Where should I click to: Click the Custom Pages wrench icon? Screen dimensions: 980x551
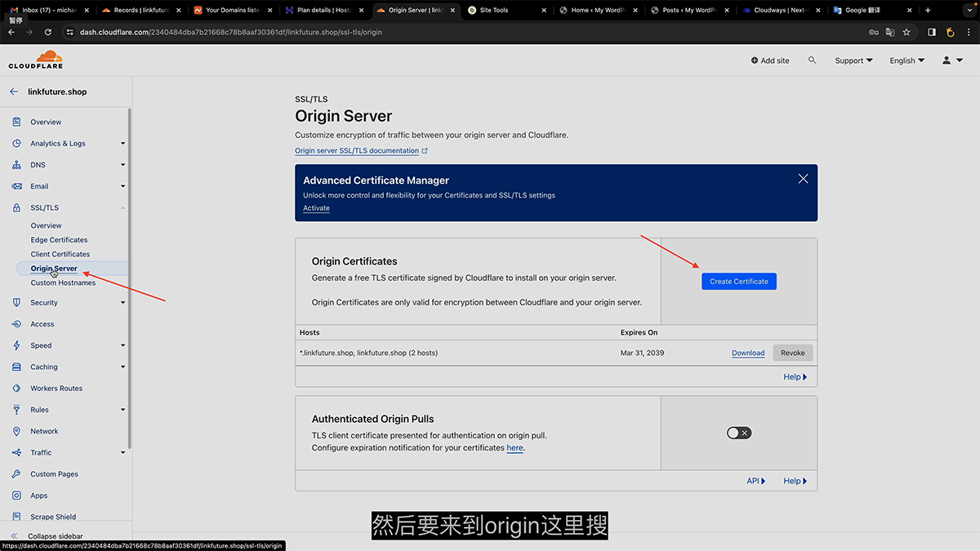[x=16, y=474]
